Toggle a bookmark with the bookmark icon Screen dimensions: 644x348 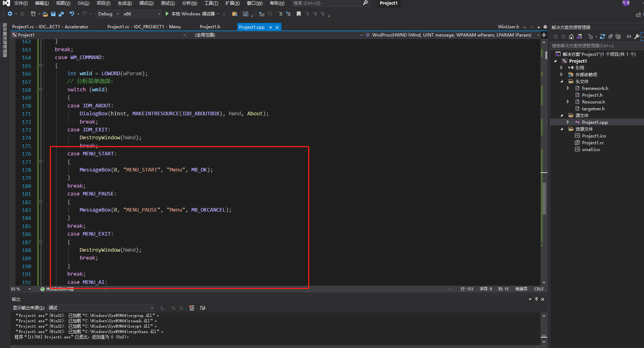coord(299,14)
